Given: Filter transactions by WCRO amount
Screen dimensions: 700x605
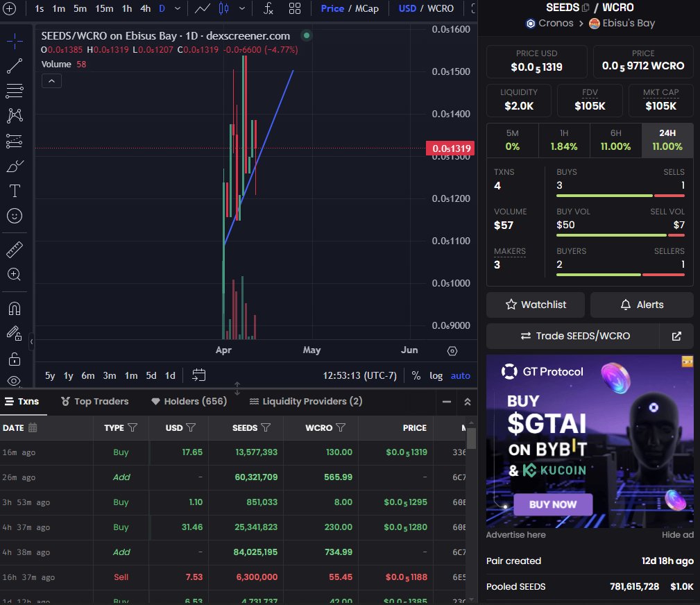Looking at the screenshot, I should 341,428.
